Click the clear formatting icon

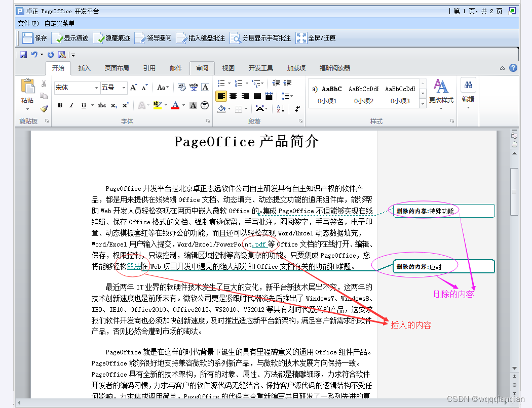(x=182, y=88)
